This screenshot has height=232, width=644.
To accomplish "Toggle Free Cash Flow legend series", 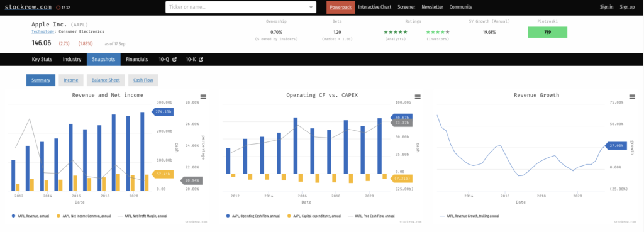I will [x=371, y=216].
